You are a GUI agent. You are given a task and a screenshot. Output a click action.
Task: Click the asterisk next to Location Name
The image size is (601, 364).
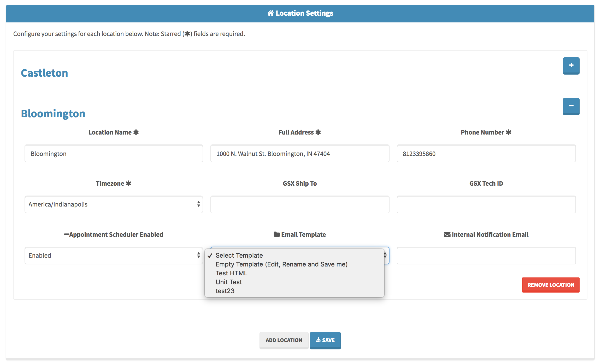click(x=136, y=132)
